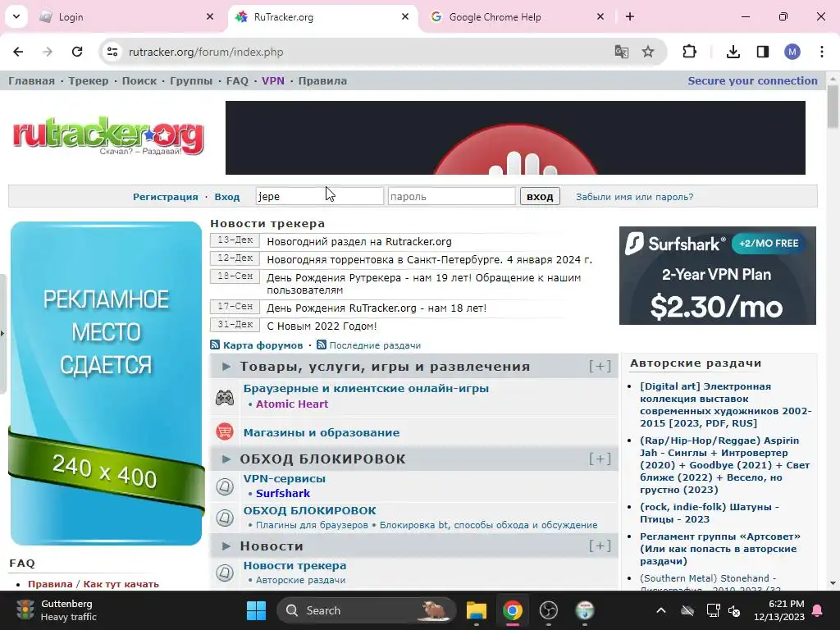Expand Товары, услуги, игры и развлечения triangle
The width and height of the screenshot is (840, 630).
[226, 367]
